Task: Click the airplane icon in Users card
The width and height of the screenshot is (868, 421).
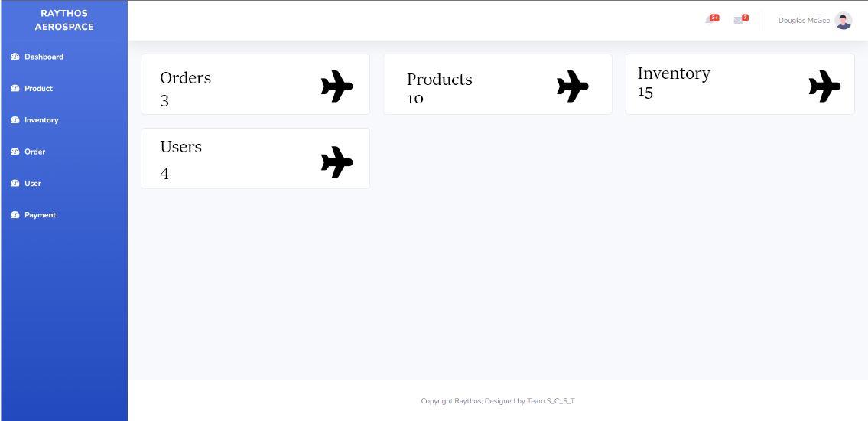Action: 336,162
